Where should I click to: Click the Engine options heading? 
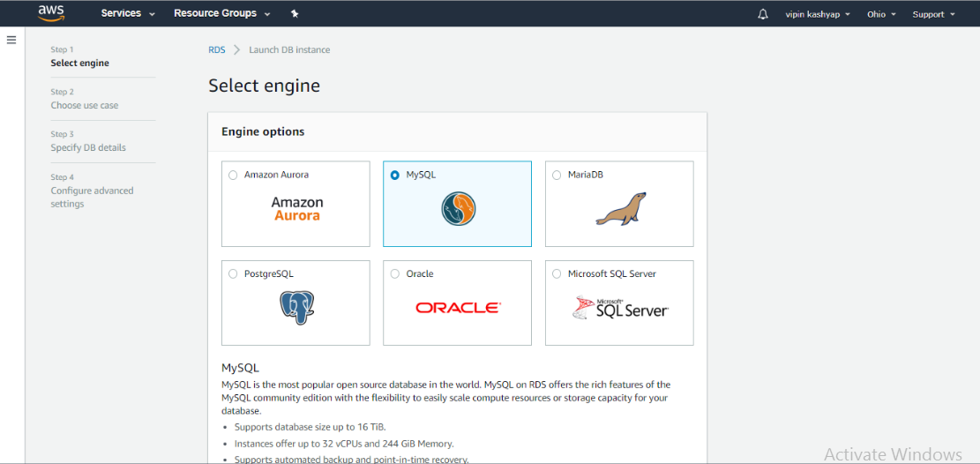[263, 132]
